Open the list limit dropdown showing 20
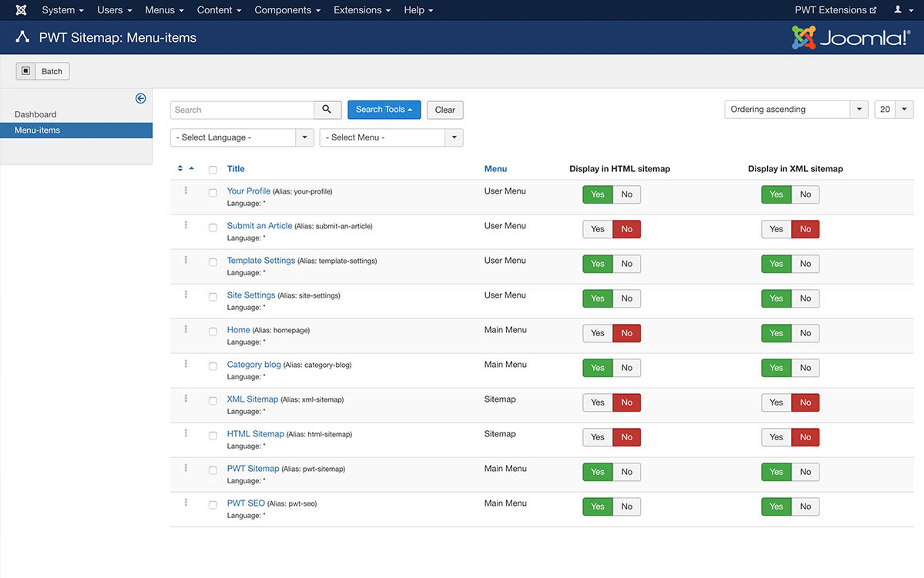The height and width of the screenshot is (578, 924). [894, 109]
